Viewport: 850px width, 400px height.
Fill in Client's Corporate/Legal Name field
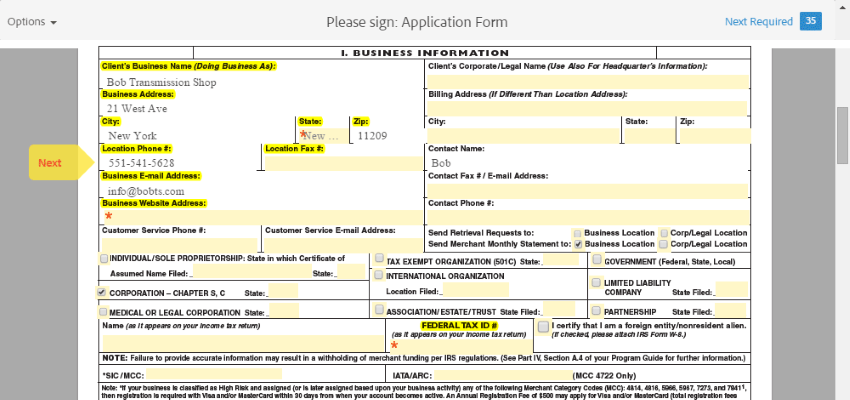[x=588, y=82]
